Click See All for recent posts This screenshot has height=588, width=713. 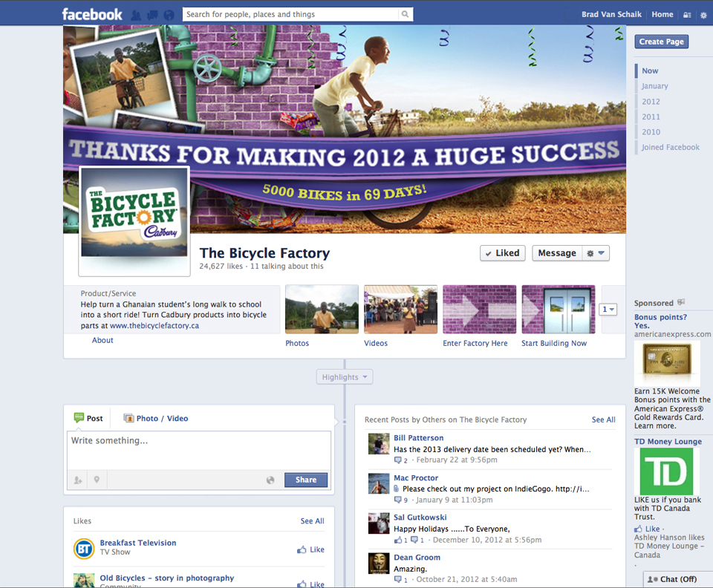click(x=603, y=420)
